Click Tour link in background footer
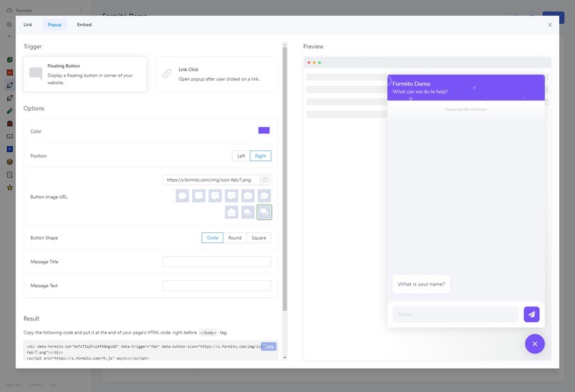Viewport: 575px width, 392px height. (x=54, y=385)
